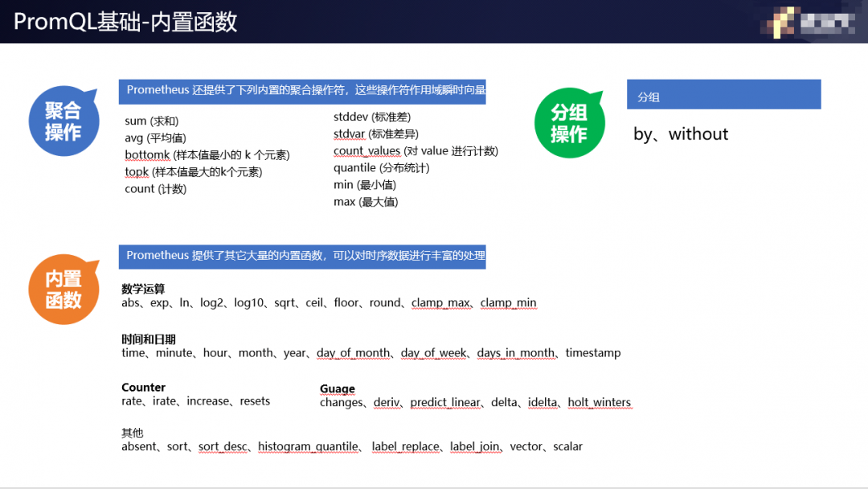Viewport: 868px width, 489px height.
Task: Click the underlined clamp_max function
Action: click(440, 303)
